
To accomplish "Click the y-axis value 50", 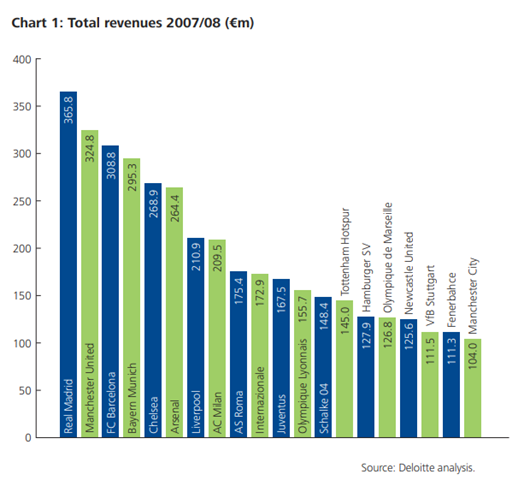I will (x=25, y=391).
